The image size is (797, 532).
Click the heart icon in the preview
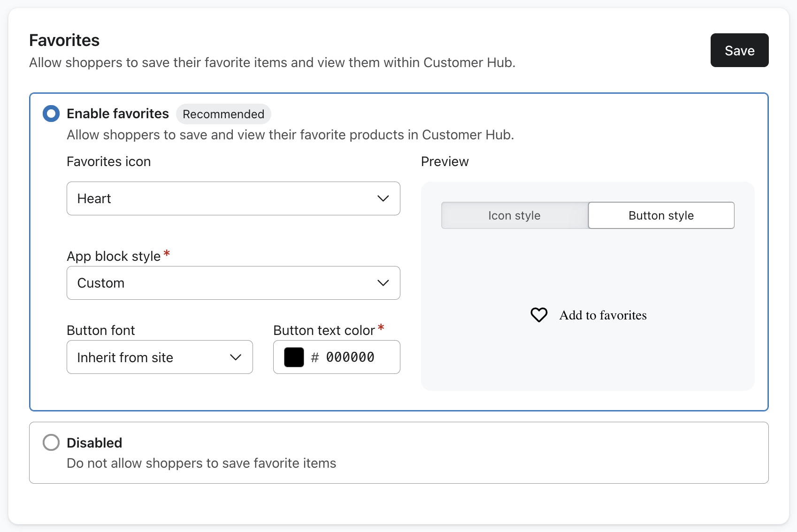[539, 315]
